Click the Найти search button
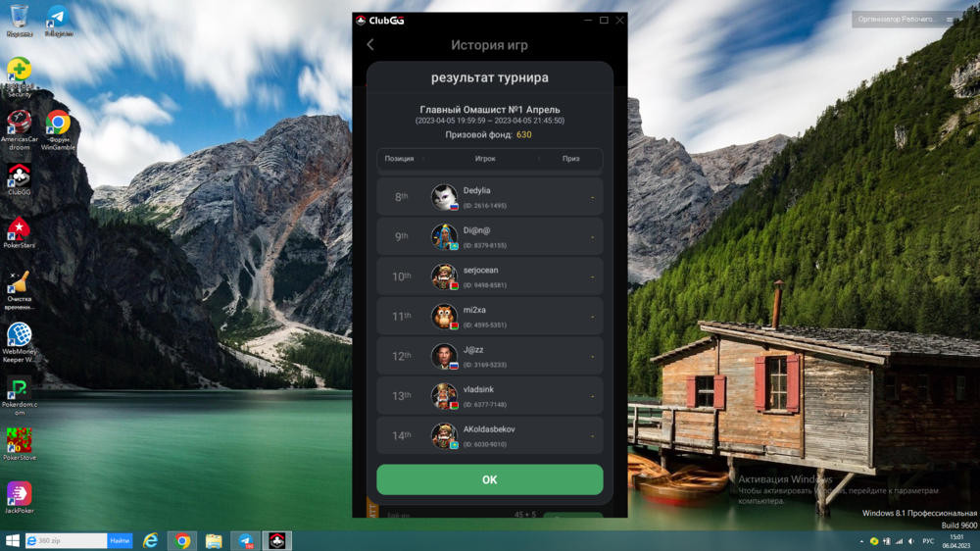Screen dimensions: 980x551 pos(120,541)
